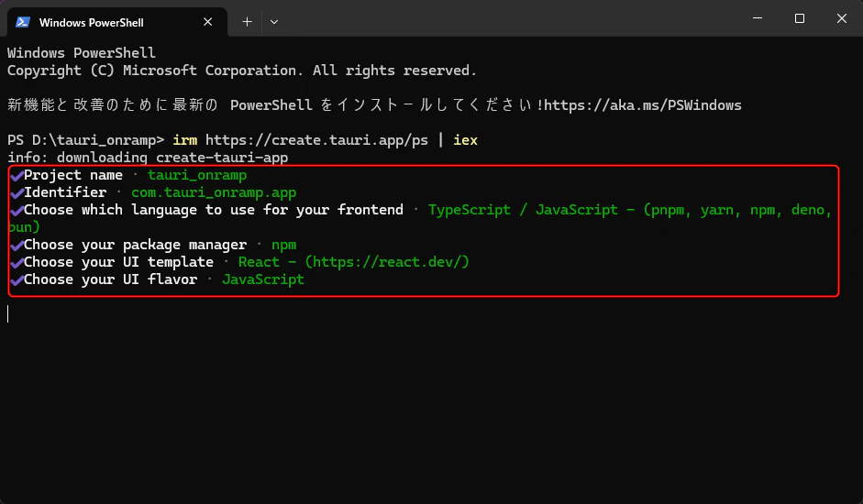This screenshot has height=504, width=863.
Task: Click the checkmark beside Choose your UI template
Action: [17, 262]
